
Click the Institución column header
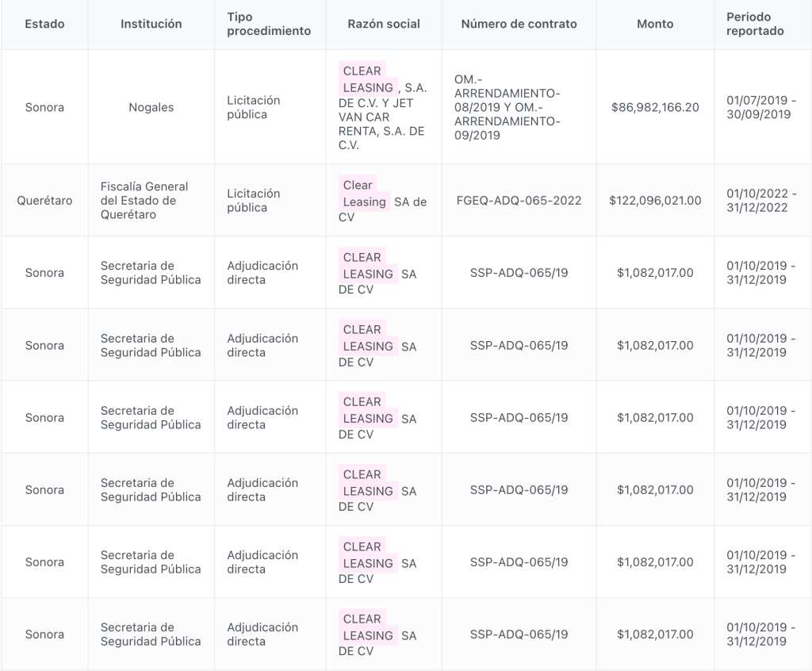coord(151,24)
